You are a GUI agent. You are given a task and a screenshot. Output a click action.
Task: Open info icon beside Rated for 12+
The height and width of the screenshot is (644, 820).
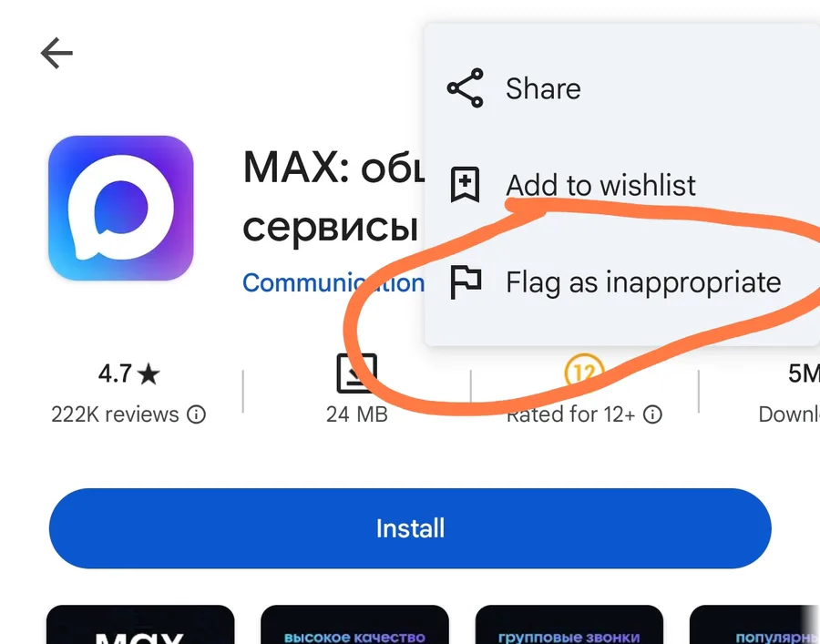pyautogui.click(x=652, y=414)
